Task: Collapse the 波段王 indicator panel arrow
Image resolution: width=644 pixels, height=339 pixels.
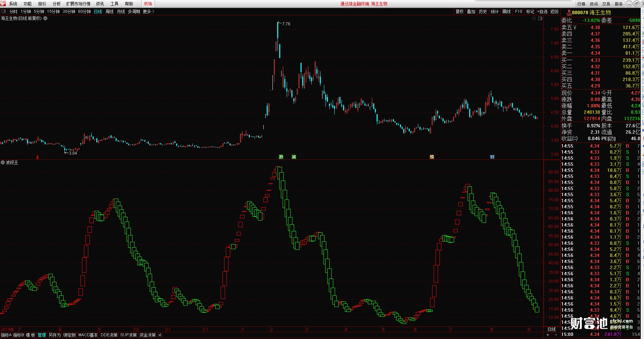Action: click(3, 162)
